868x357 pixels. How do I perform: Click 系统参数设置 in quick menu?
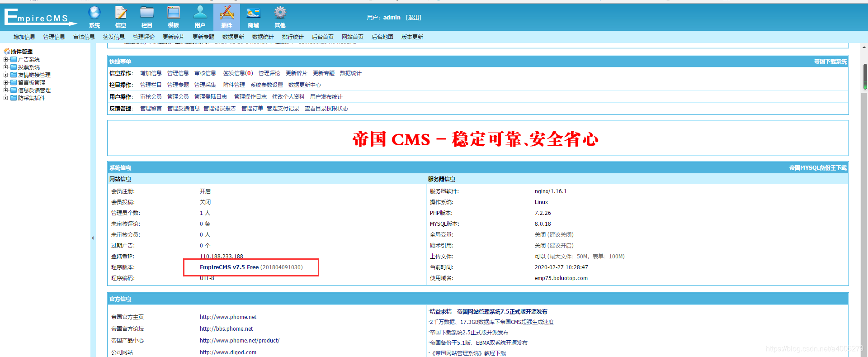coord(267,85)
